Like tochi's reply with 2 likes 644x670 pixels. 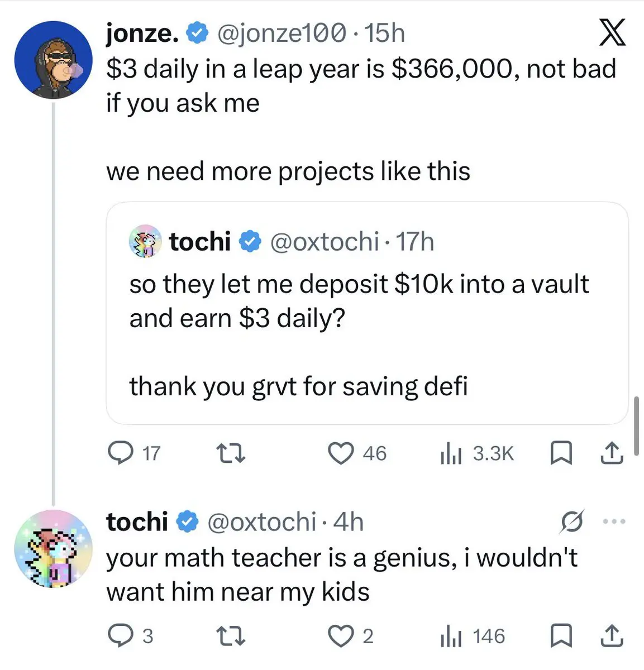pos(342,636)
